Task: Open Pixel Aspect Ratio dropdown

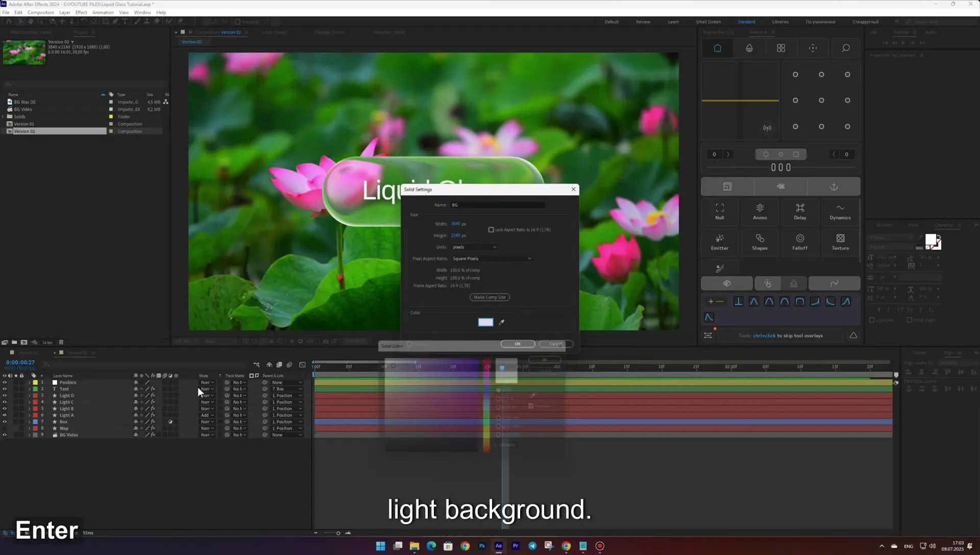Action: pyautogui.click(x=491, y=259)
